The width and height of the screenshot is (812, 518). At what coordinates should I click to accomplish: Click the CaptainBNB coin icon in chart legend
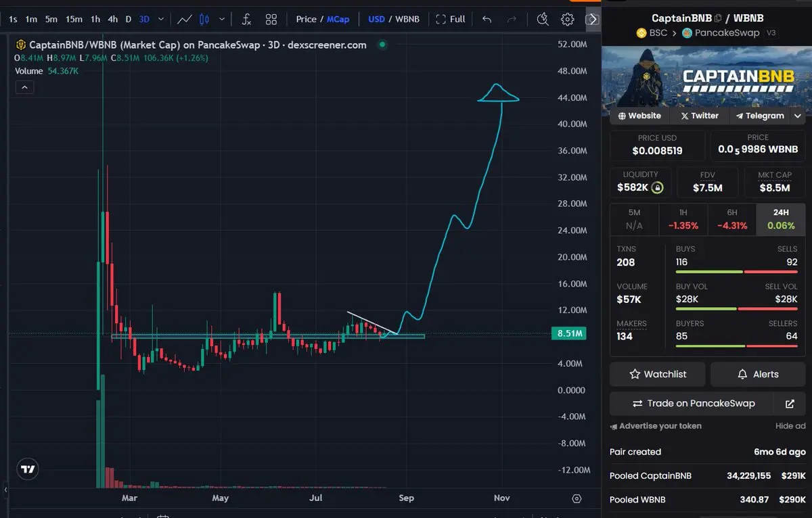(x=21, y=45)
